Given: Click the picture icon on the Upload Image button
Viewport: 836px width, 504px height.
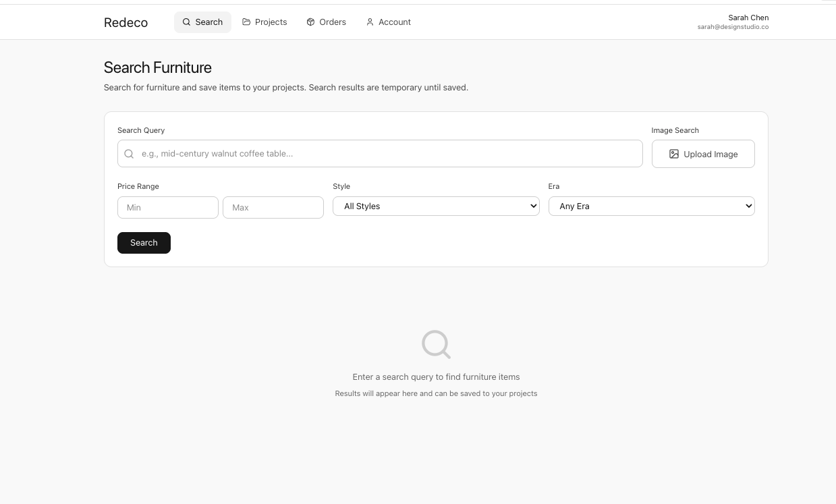Looking at the screenshot, I should coord(673,154).
